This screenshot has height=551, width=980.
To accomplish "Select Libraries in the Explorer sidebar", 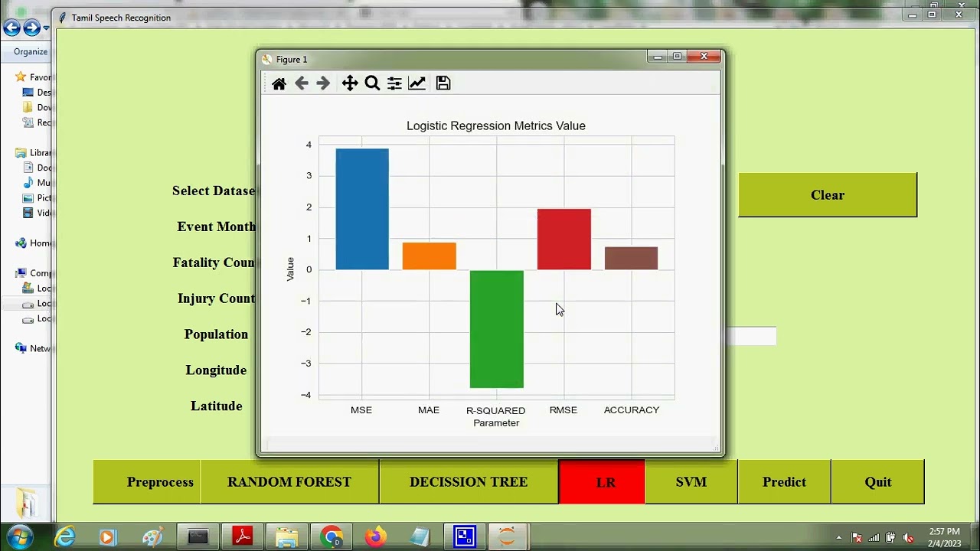I will [x=33, y=152].
